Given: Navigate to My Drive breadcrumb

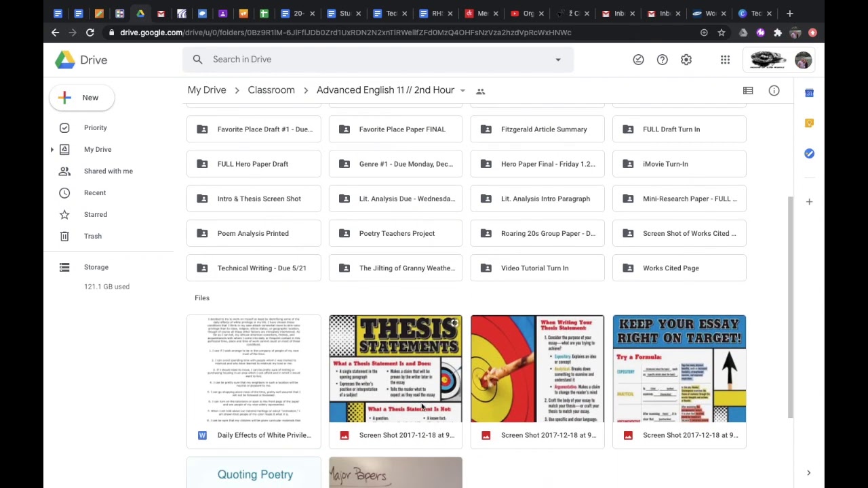Looking at the screenshot, I should pyautogui.click(x=207, y=90).
